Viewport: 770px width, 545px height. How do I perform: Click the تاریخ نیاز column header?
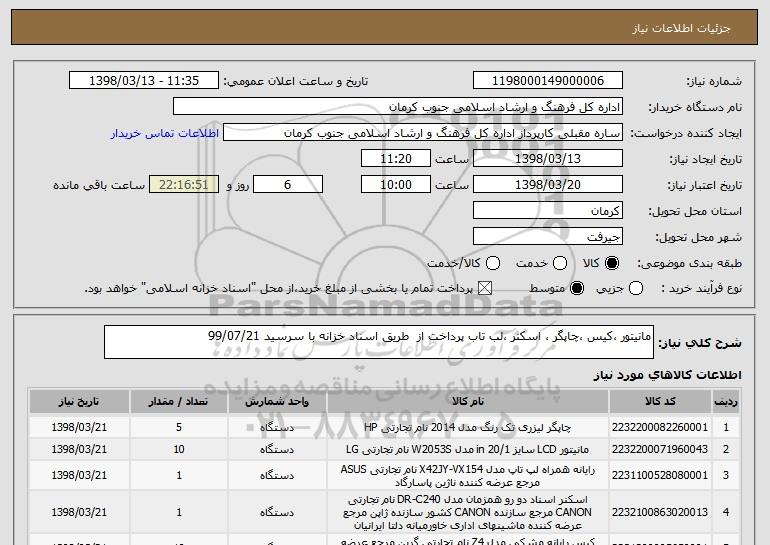coord(79,402)
